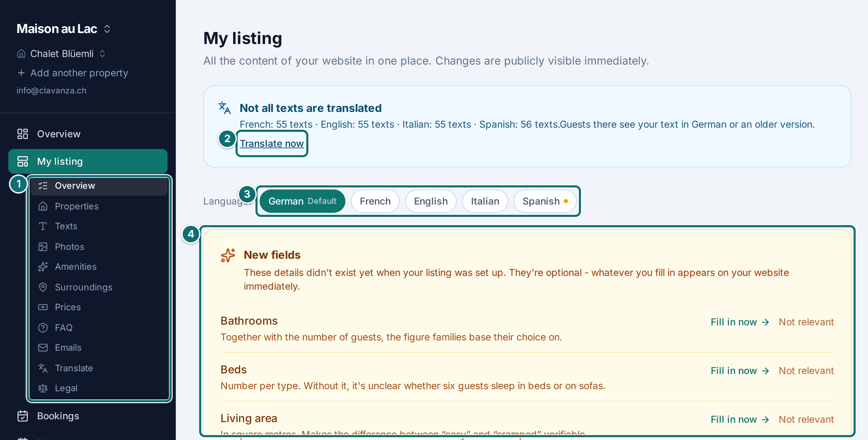Viewport: 868px width, 440px height.
Task: Mark Living area as Not relevant
Action: [x=806, y=419]
